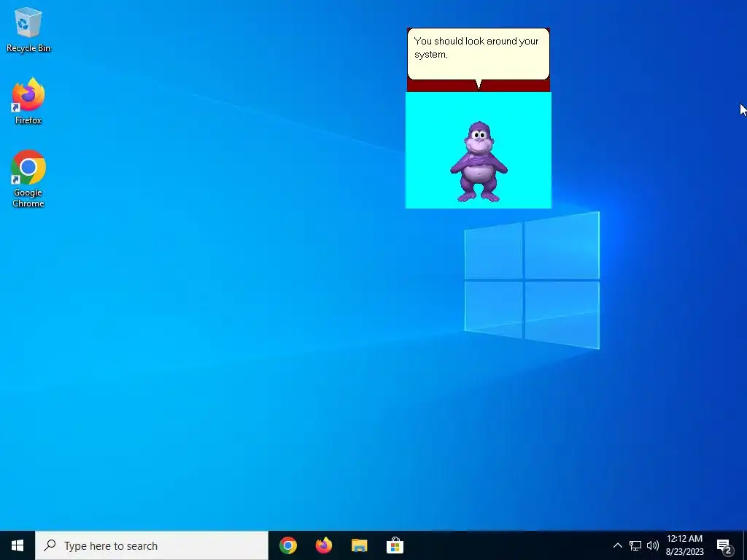Launch Chrome from the taskbar
Screen dimensions: 747x560
[x=288, y=545]
